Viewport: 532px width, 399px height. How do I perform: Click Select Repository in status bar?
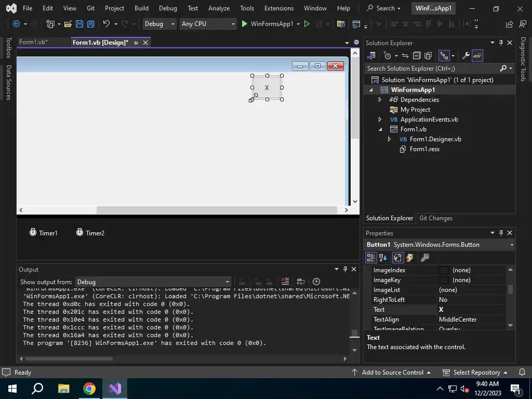tap(475, 372)
